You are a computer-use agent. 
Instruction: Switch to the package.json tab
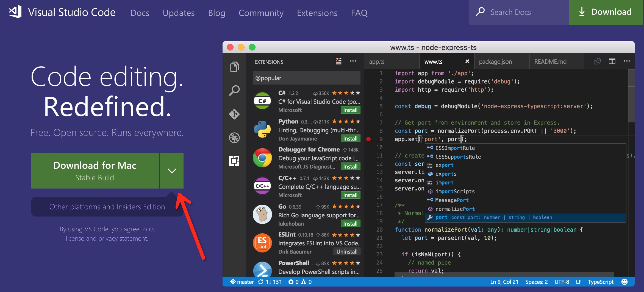[495, 62]
